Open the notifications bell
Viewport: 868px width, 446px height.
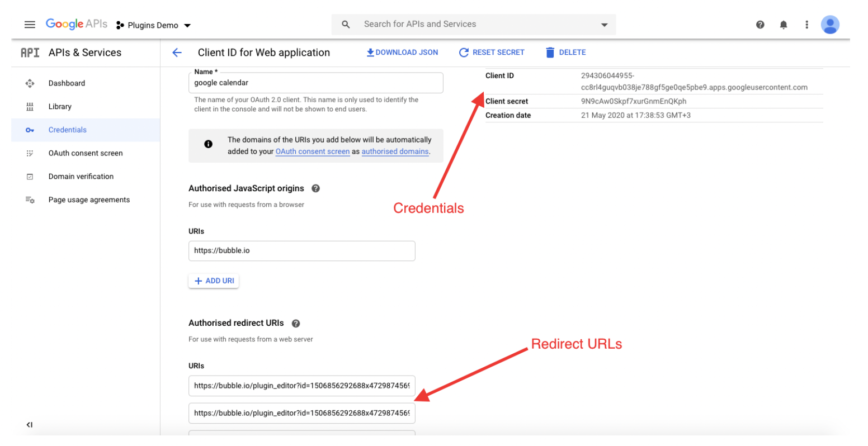pyautogui.click(x=784, y=25)
